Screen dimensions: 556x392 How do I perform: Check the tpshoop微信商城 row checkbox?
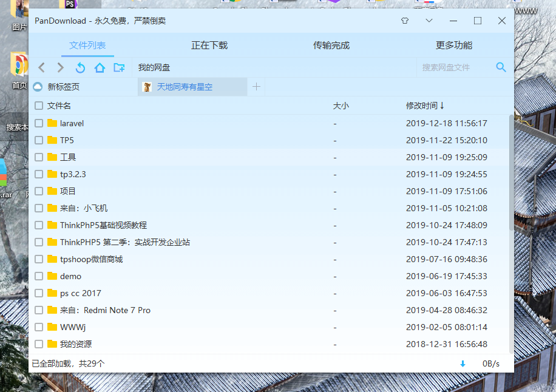click(39, 259)
